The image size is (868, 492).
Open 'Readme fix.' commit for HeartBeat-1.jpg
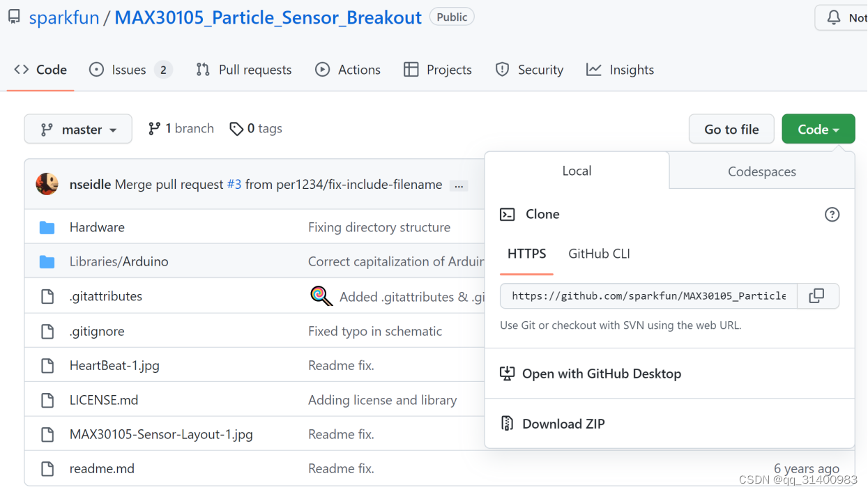[x=341, y=365]
